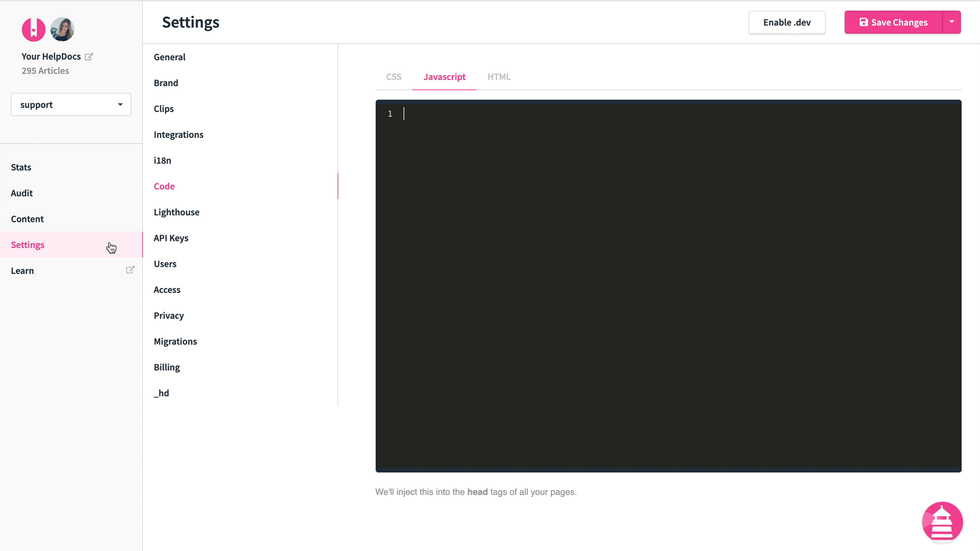This screenshot has width=980, height=551.
Task: Open the Learn sidebar link
Action: pyautogui.click(x=71, y=271)
